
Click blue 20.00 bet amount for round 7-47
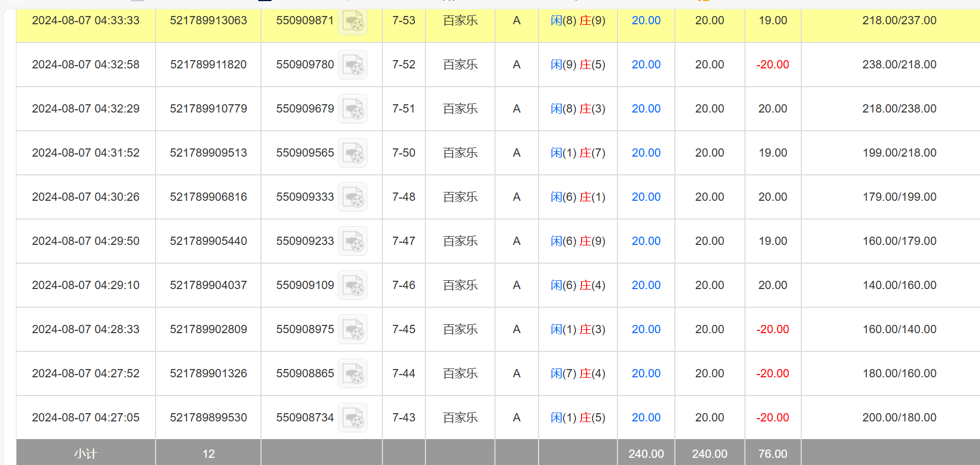click(x=646, y=241)
